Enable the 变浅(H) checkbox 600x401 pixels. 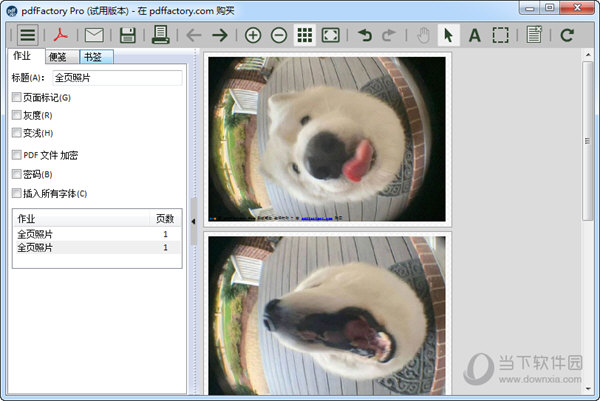point(16,133)
